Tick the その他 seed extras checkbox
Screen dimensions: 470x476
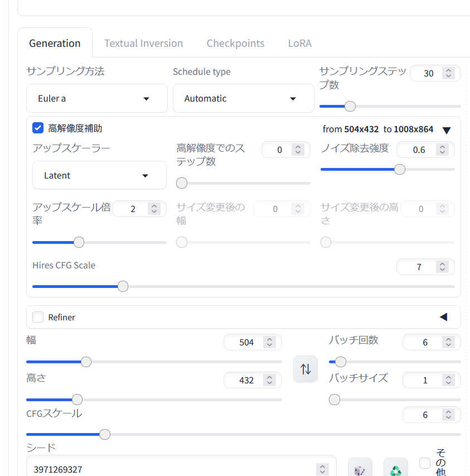click(x=425, y=463)
